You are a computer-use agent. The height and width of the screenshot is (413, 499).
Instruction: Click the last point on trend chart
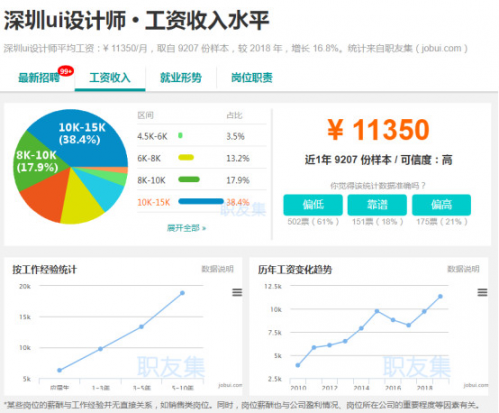click(440, 296)
